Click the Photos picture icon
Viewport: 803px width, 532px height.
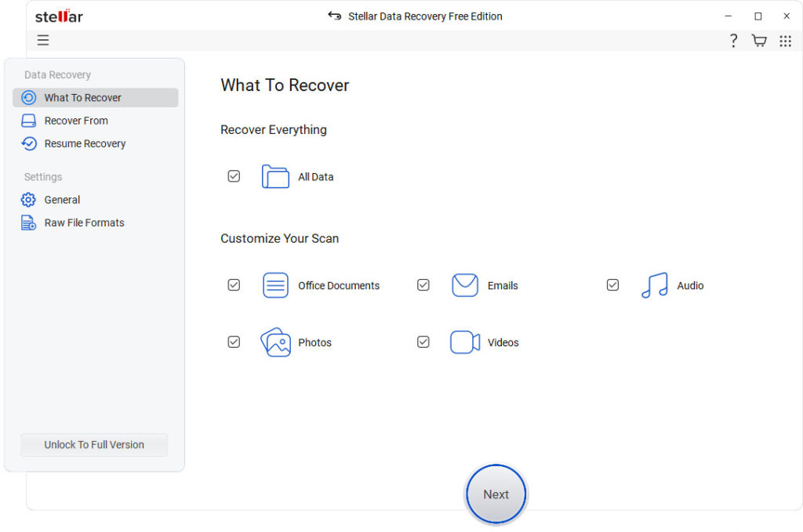(x=275, y=342)
